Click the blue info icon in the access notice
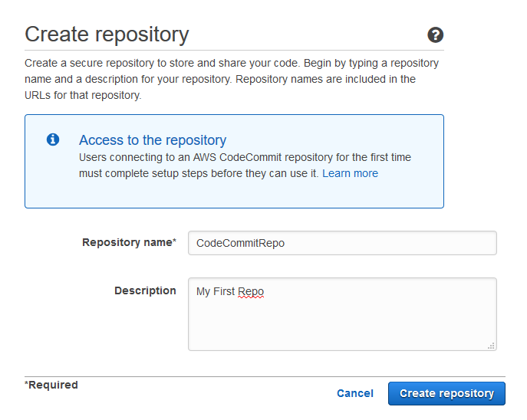 [x=53, y=139]
